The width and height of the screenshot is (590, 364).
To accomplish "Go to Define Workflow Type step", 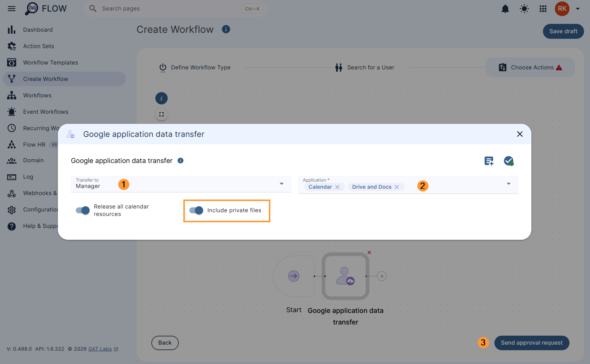I will [x=195, y=68].
